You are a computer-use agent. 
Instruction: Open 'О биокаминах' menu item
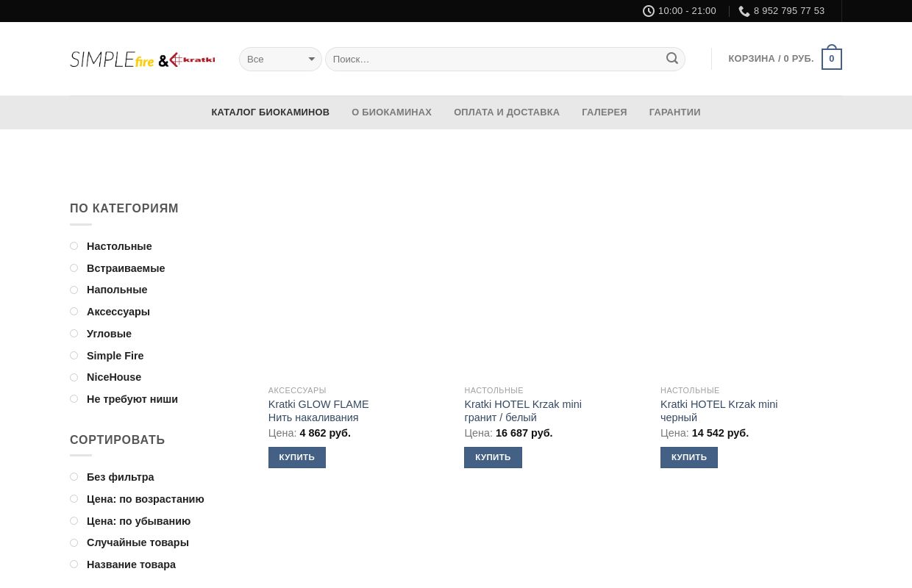(x=392, y=112)
